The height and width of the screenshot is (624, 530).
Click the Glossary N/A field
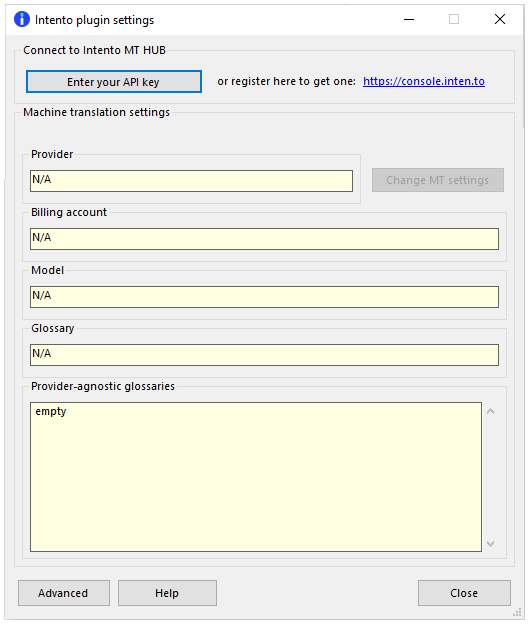point(264,355)
